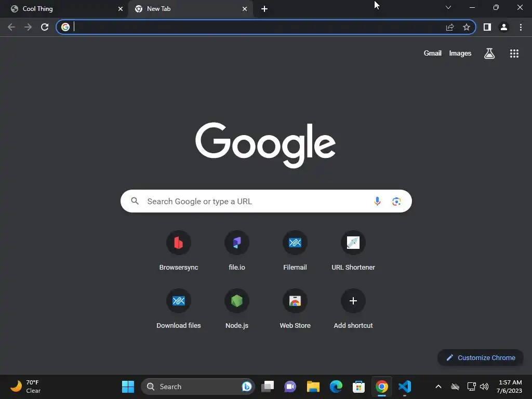Expand the tab search chevron
Viewport: 532px width, 399px height.
(x=448, y=7)
